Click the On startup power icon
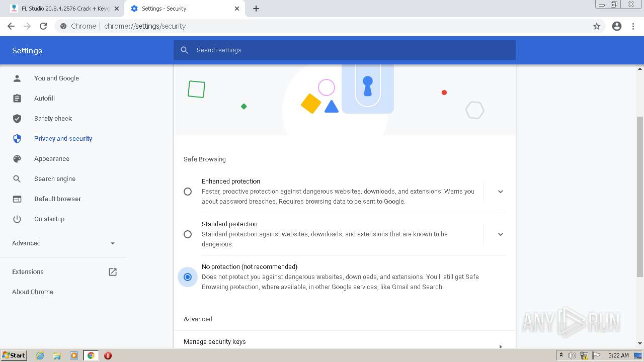The image size is (644, 362). pos(17,219)
